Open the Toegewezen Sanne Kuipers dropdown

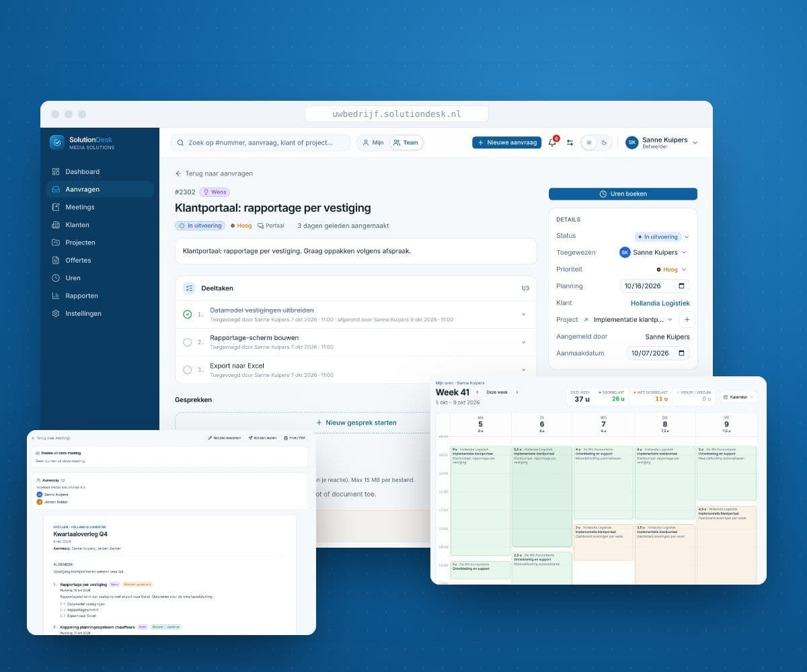tap(653, 253)
